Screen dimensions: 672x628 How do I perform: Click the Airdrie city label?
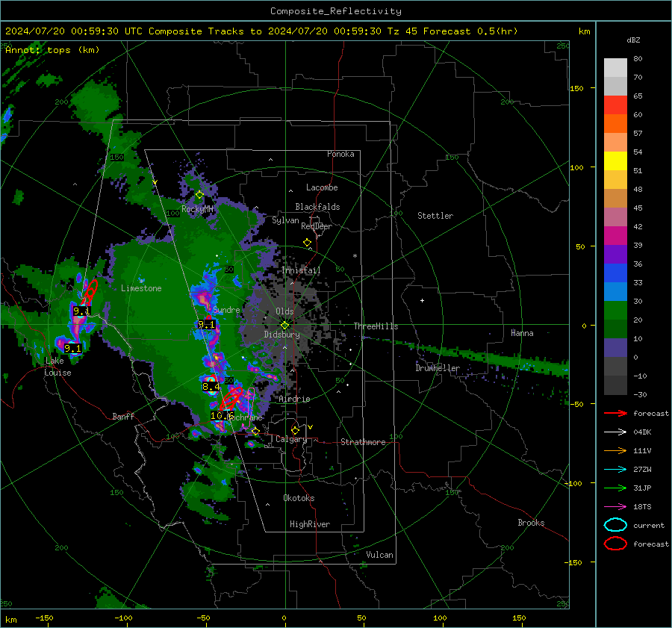tap(294, 399)
